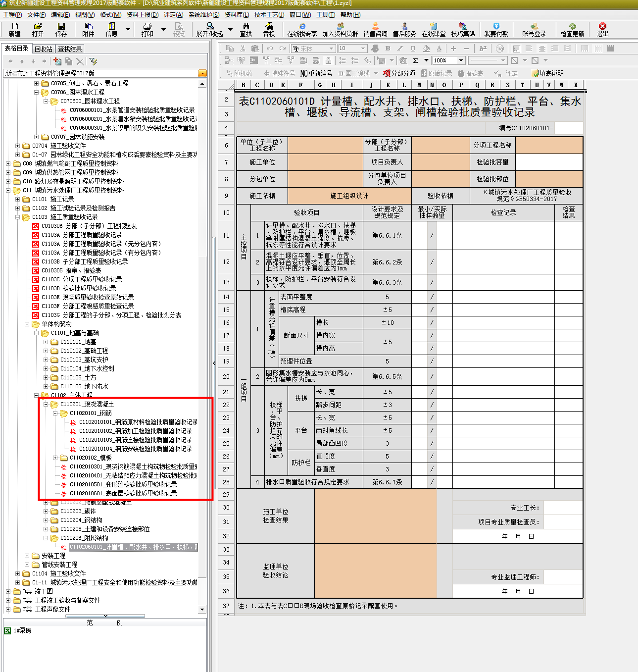
Task: Open the 工程(P) menu
Action: point(12,15)
